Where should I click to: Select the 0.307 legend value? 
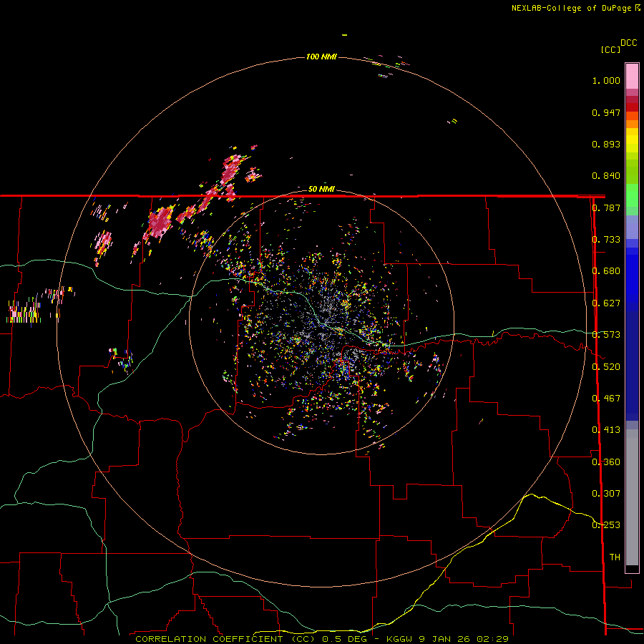coord(606,494)
